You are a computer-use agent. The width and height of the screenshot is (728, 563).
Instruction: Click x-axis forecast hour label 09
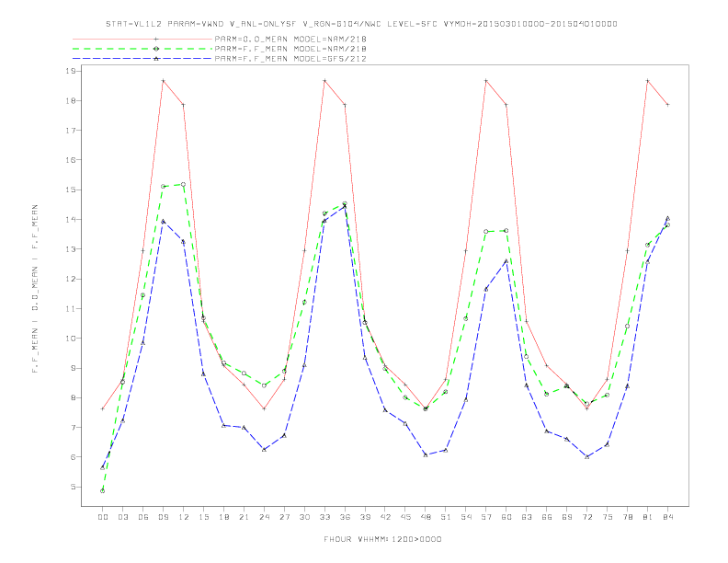[x=163, y=517]
